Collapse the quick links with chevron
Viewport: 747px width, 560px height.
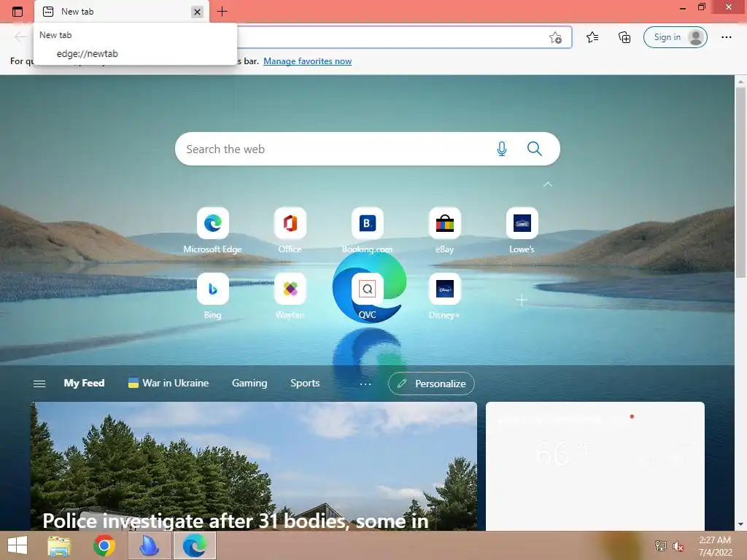pyautogui.click(x=547, y=184)
